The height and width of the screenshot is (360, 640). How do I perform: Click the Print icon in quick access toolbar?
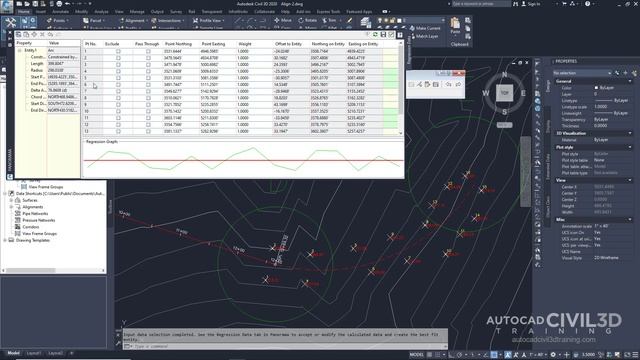pyautogui.click(x=59, y=4)
